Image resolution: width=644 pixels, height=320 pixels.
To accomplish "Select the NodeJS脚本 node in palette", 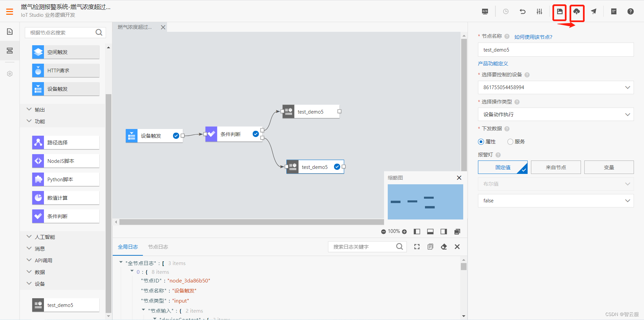I will click(66, 161).
